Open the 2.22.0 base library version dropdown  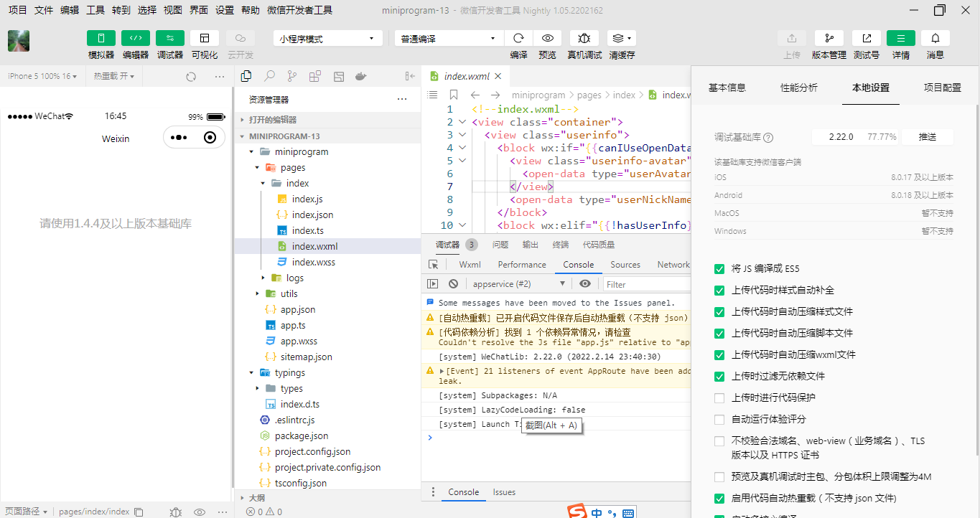pos(856,137)
